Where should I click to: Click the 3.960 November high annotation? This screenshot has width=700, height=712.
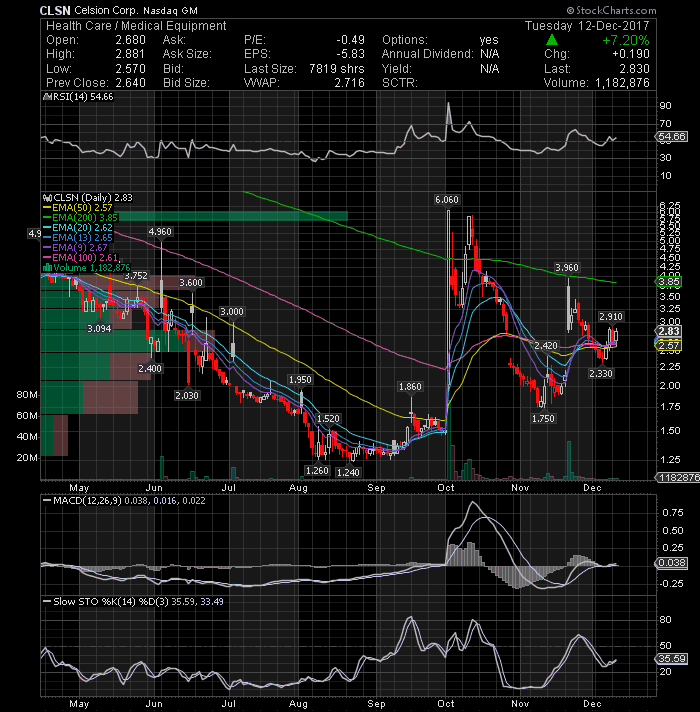pyautogui.click(x=567, y=268)
